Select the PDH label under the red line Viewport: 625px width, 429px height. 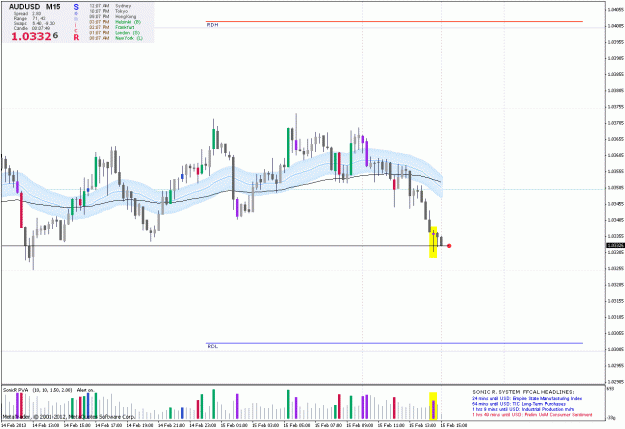point(212,25)
